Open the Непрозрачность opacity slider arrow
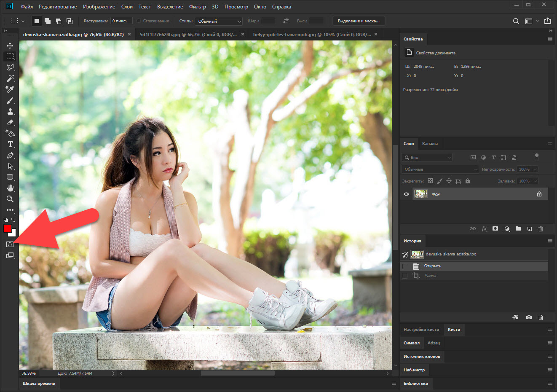 pos(535,169)
